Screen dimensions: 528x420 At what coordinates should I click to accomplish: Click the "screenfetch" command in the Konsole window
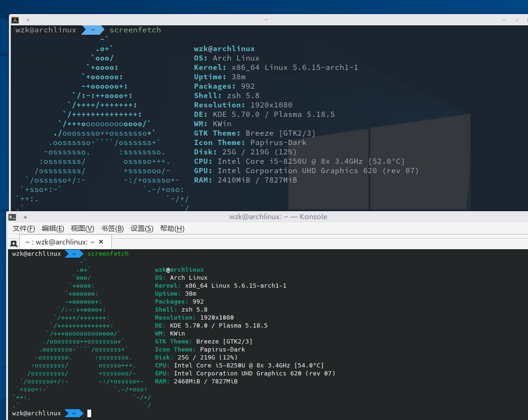pyautogui.click(x=108, y=253)
